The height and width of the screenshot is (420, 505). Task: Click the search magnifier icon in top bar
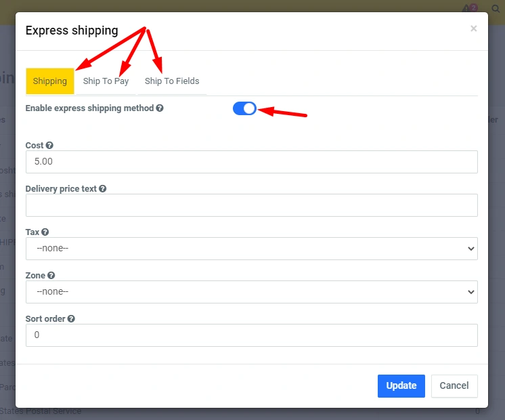[495, 9]
